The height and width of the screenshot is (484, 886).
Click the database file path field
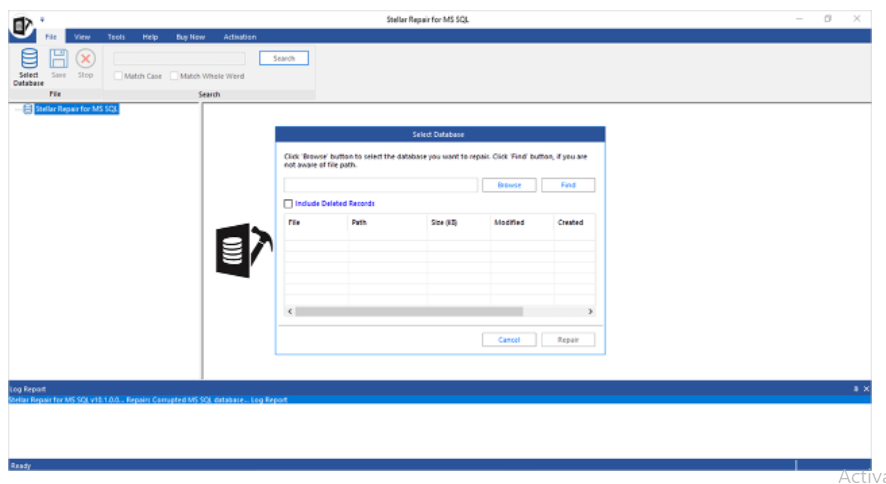[x=381, y=185]
